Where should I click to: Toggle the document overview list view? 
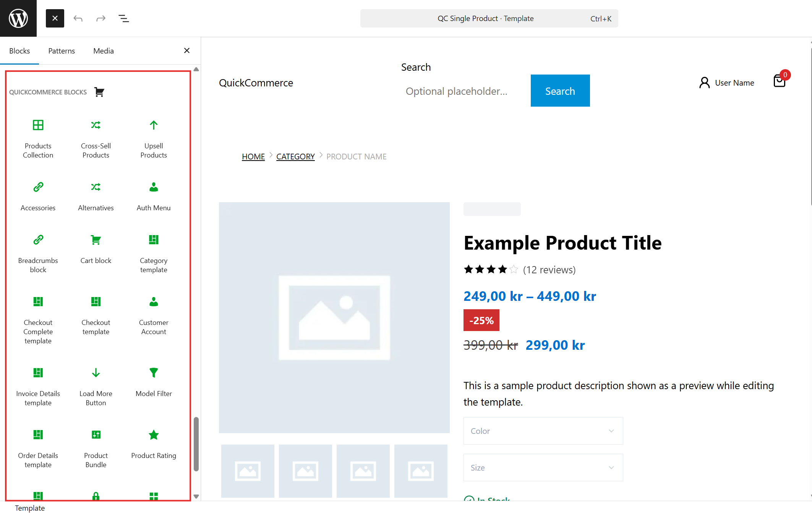click(x=123, y=18)
